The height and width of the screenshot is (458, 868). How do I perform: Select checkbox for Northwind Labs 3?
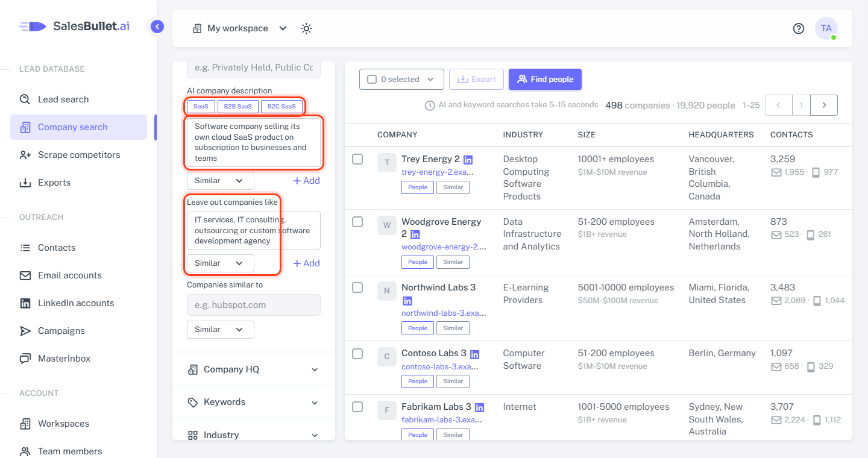357,287
